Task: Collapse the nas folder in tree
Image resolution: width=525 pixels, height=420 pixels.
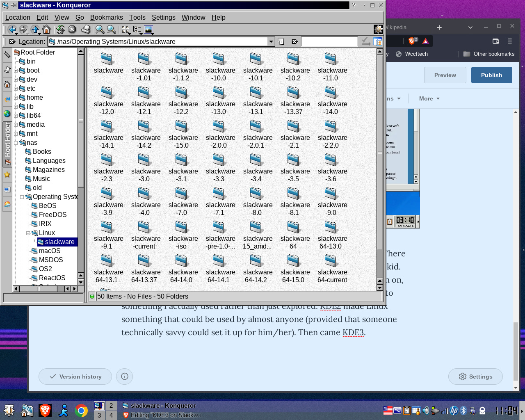Action: tap(16, 143)
